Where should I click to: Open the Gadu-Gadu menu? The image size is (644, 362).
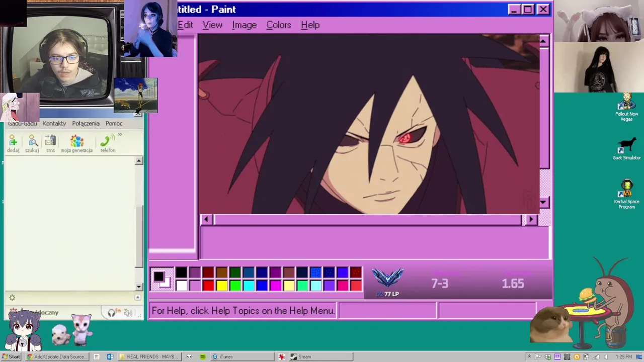pos(22,123)
